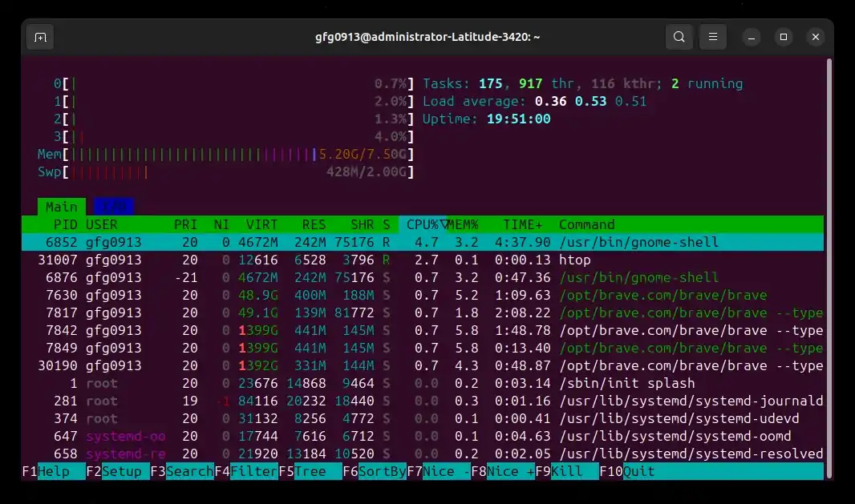Screen dimensions: 855x504
Task: Sort by the S state column header
Action: 386,224
